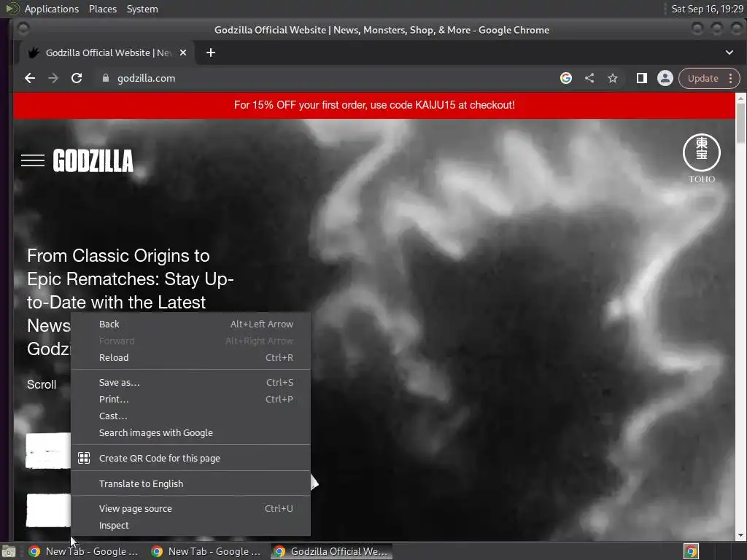
Task: Close the Godzilla Official Website tab
Action: 183,52
